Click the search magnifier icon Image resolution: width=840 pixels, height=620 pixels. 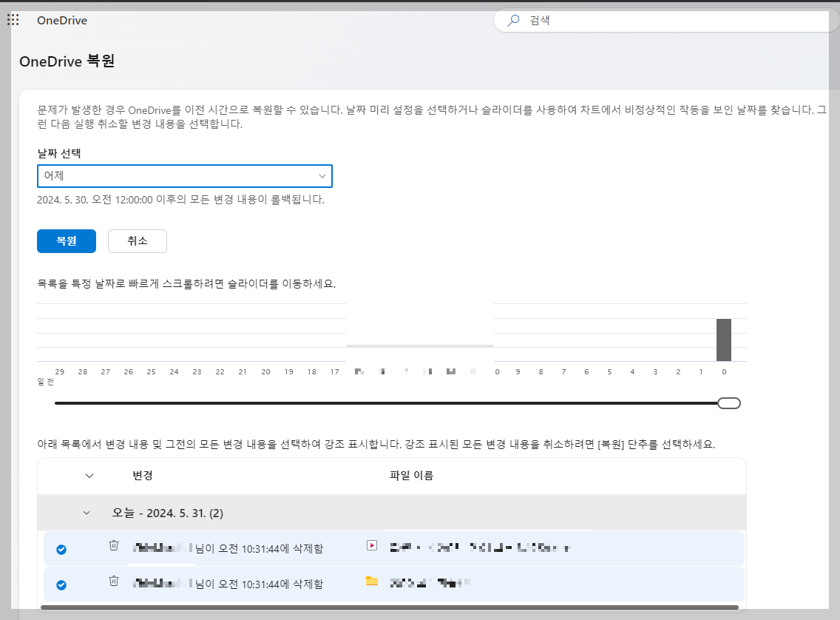pos(513,21)
